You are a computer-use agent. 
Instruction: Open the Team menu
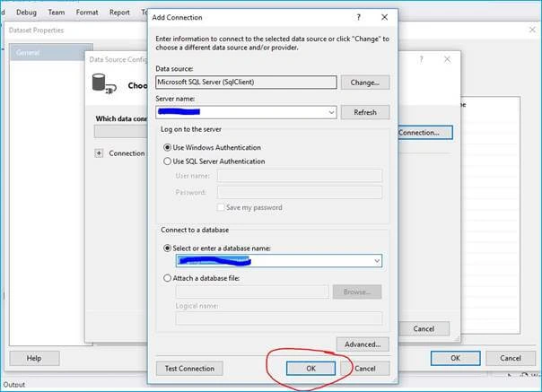pos(57,13)
